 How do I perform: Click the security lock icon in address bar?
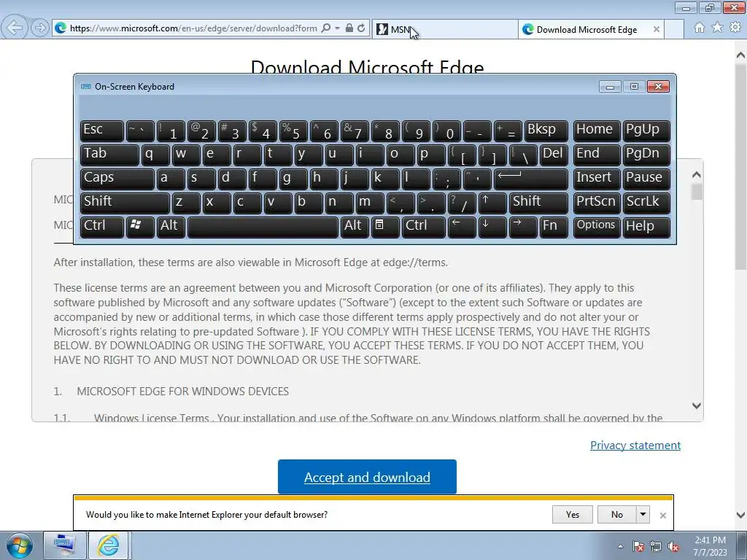(x=349, y=28)
